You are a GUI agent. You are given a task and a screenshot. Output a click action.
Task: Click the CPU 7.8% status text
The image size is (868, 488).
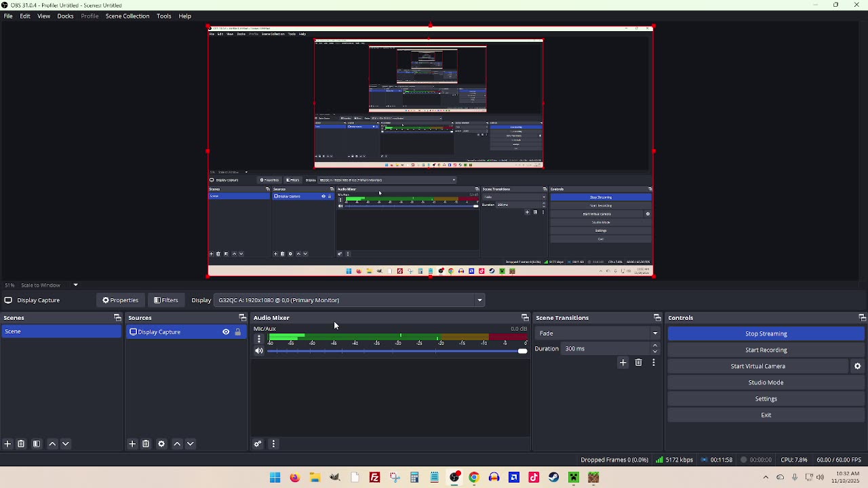(794, 460)
